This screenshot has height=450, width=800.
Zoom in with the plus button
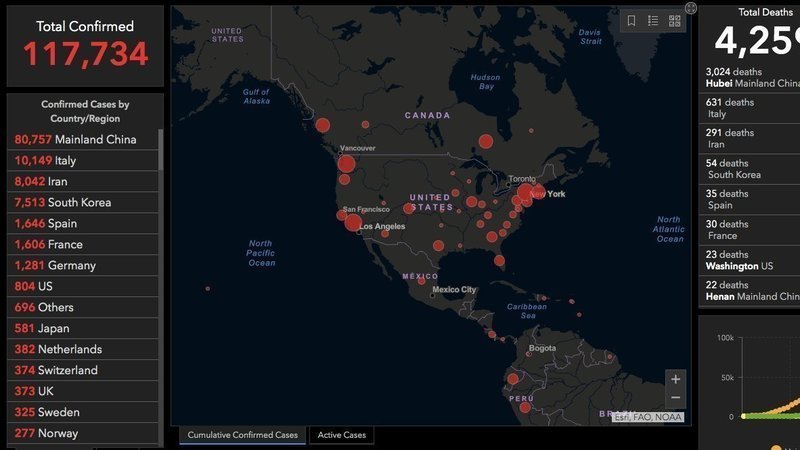pyautogui.click(x=676, y=380)
